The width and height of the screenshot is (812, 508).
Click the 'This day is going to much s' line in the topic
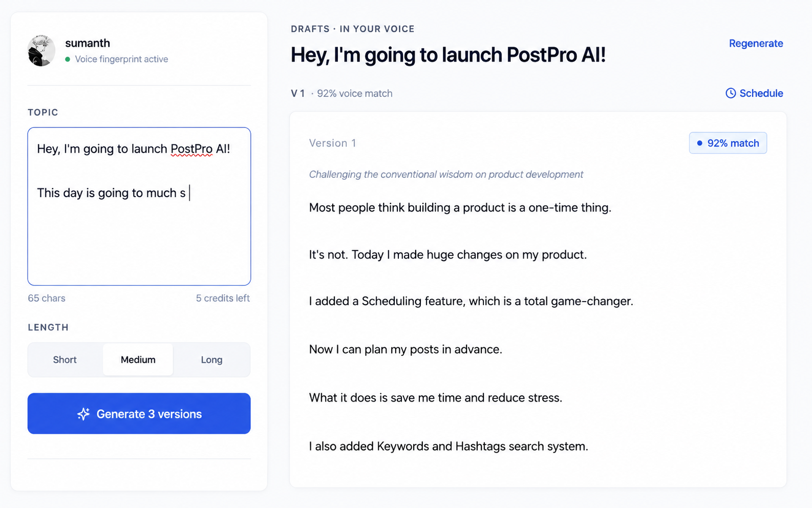111,193
